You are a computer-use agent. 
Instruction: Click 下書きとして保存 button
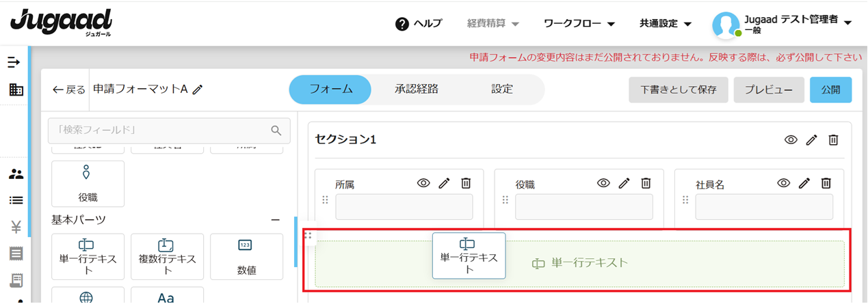pos(679,89)
